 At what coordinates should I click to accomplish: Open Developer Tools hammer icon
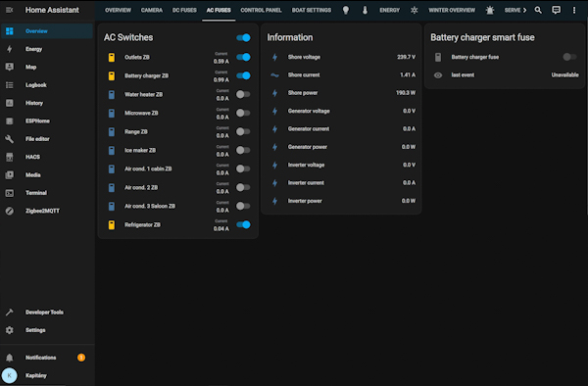10,313
